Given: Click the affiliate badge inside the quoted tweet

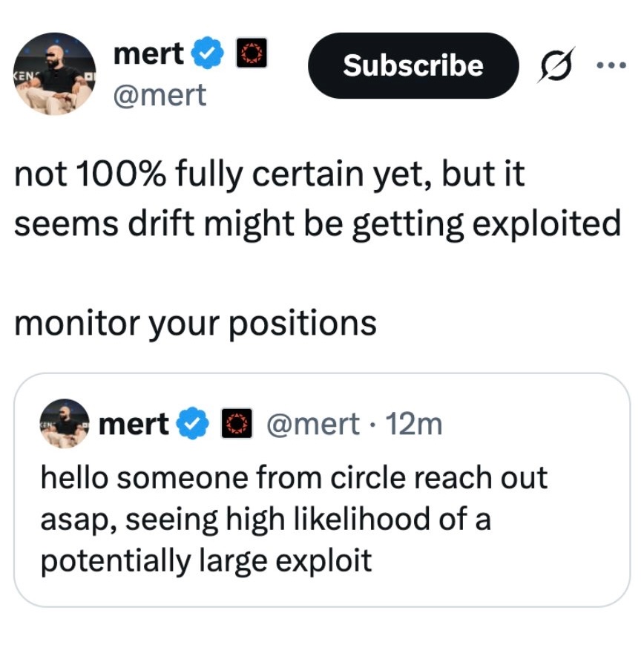Looking at the screenshot, I should point(234,424).
